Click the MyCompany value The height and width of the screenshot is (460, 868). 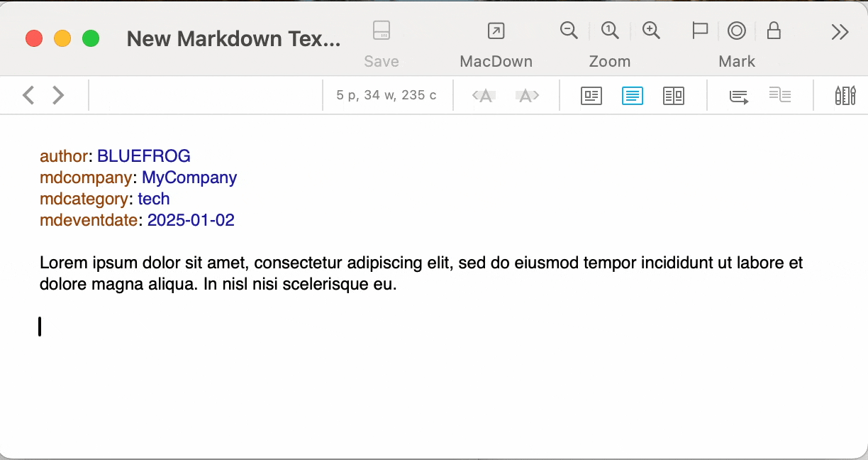click(x=189, y=177)
